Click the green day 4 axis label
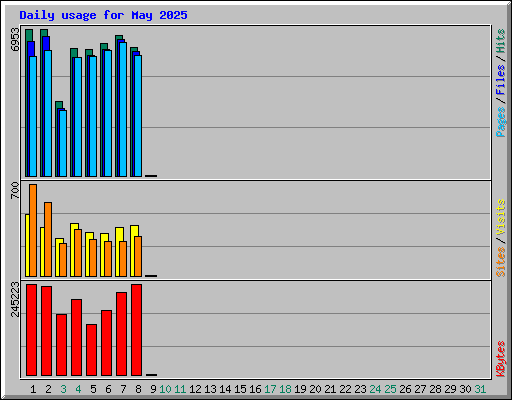Screen dimensions: 512x400 coord(78,389)
